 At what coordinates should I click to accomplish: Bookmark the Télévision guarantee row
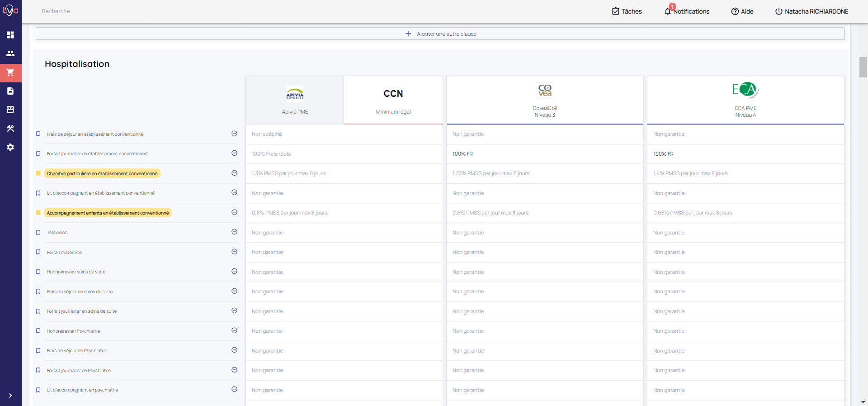pyautogui.click(x=38, y=233)
